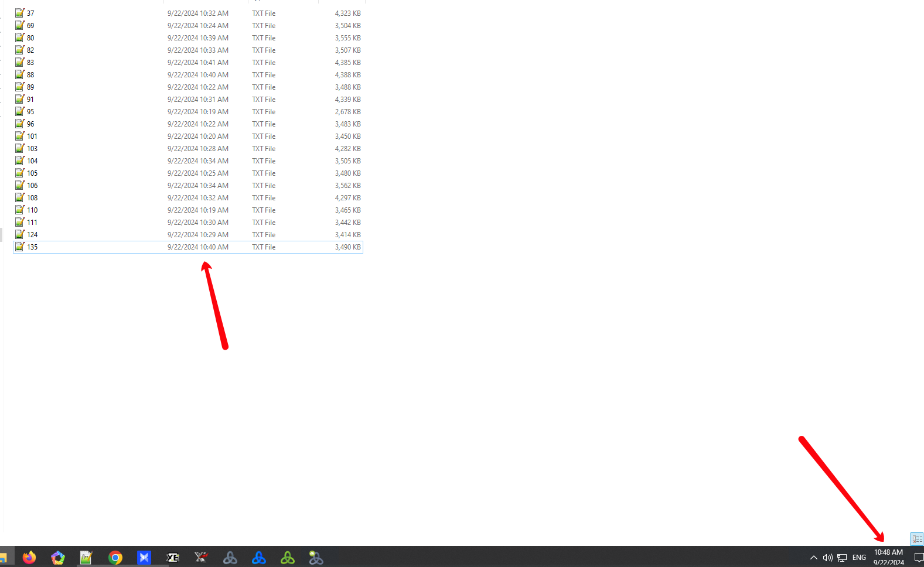Show hidden system tray icons
Screen dimensions: 924x567
coord(813,558)
